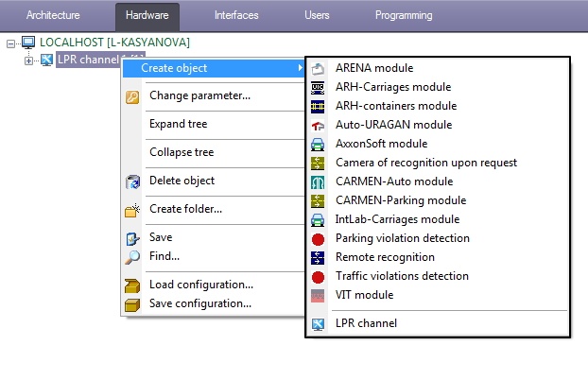
Task: Click the Create folder icon
Action: 132,209
